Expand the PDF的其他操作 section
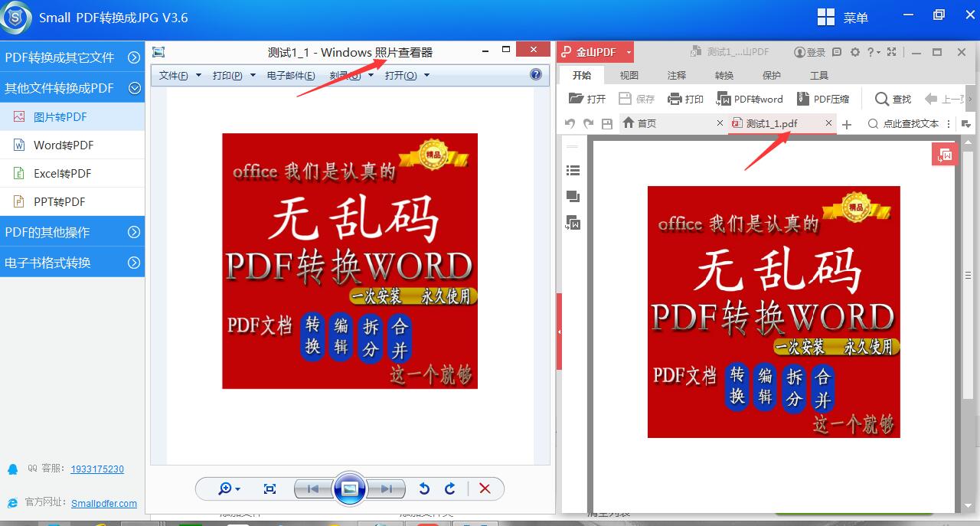This screenshot has width=980, height=526. (x=72, y=232)
